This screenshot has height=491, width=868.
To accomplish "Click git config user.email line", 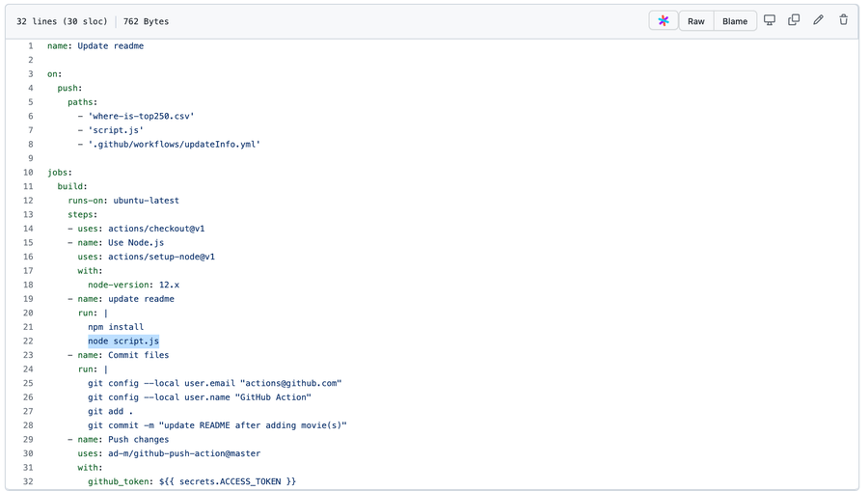I will tap(215, 383).
